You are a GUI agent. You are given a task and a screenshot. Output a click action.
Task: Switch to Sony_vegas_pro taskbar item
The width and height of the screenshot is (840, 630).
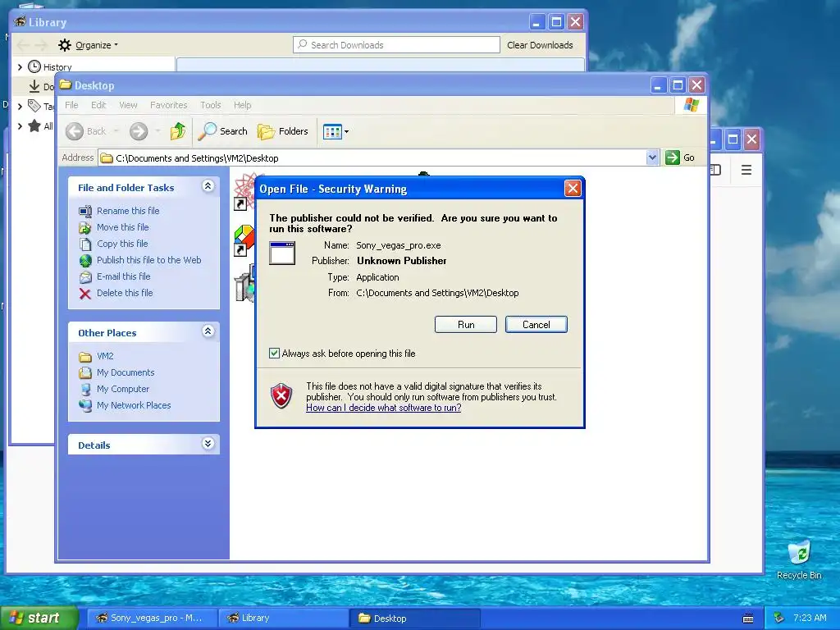152,619
